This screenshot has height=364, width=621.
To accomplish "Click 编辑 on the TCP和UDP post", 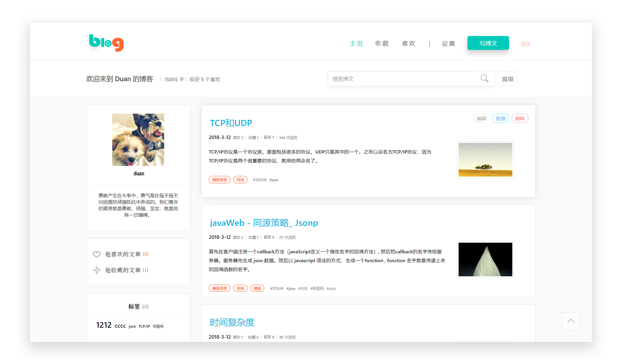I will 481,118.
